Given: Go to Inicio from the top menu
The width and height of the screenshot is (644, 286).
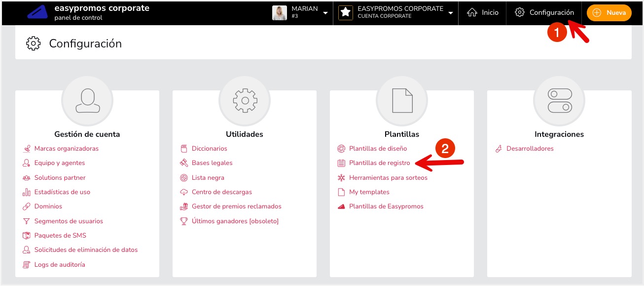Looking at the screenshot, I should click(482, 13).
